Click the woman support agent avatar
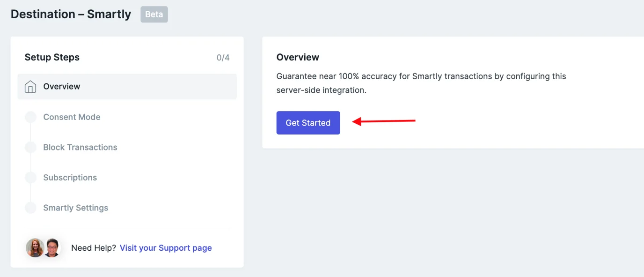644x277 pixels. pyautogui.click(x=35, y=248)
